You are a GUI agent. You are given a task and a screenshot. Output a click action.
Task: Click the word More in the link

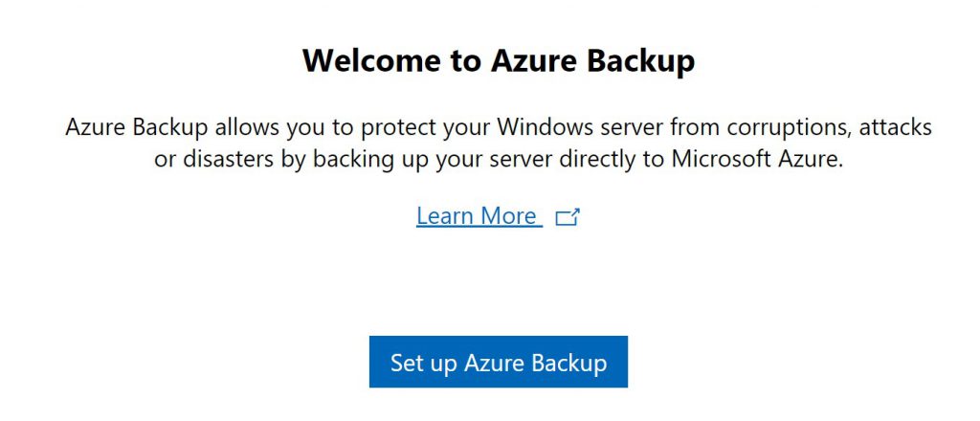[x=508, y=216]
